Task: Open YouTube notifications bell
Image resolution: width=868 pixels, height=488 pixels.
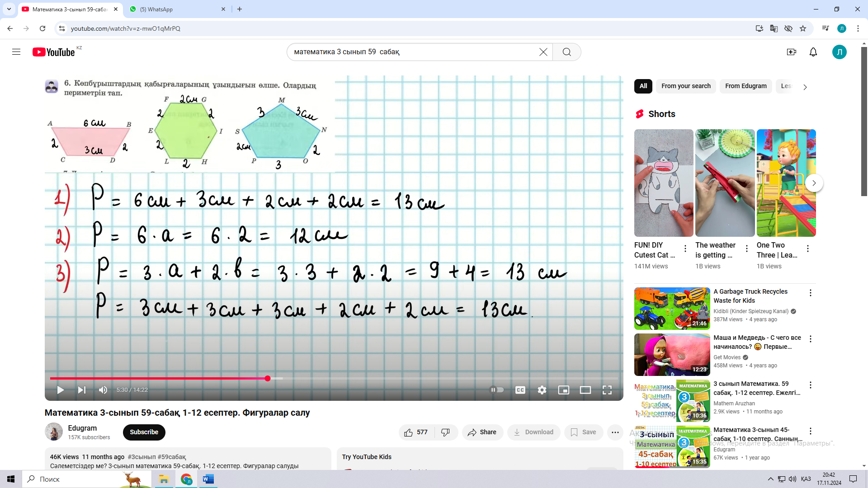Action: [x=813, y=52]
